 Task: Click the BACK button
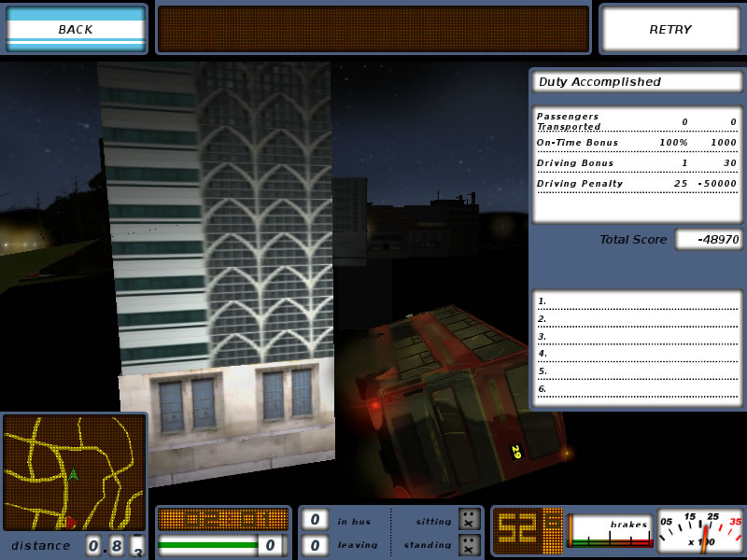click(x=76, y=29)
